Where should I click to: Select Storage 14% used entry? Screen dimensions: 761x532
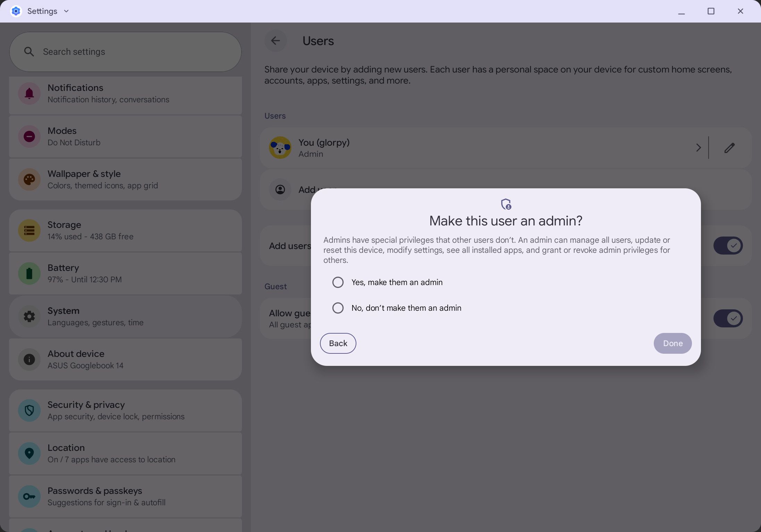tap(125, 230)
